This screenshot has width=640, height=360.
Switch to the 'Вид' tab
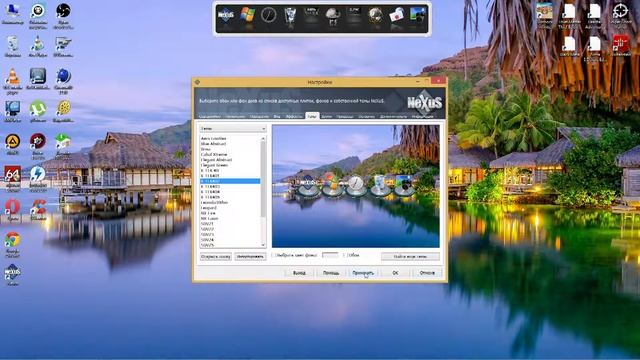[x=277, y=116]
